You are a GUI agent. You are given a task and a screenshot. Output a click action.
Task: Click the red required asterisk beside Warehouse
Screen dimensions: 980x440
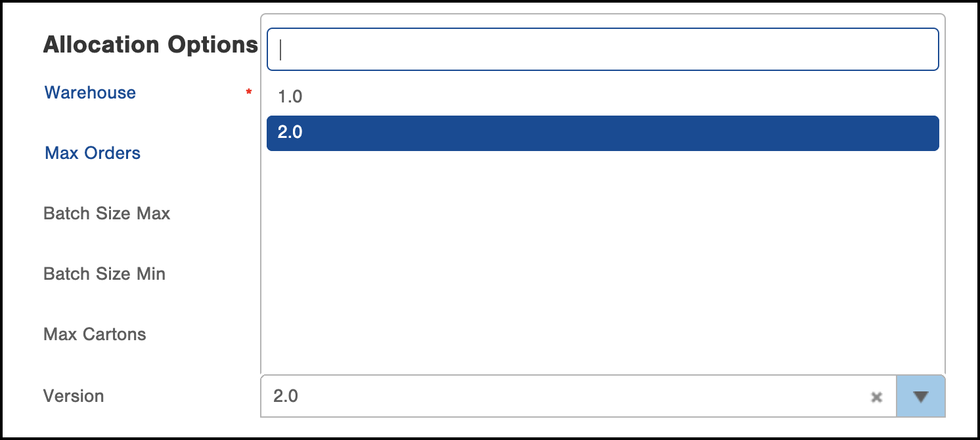248,93
